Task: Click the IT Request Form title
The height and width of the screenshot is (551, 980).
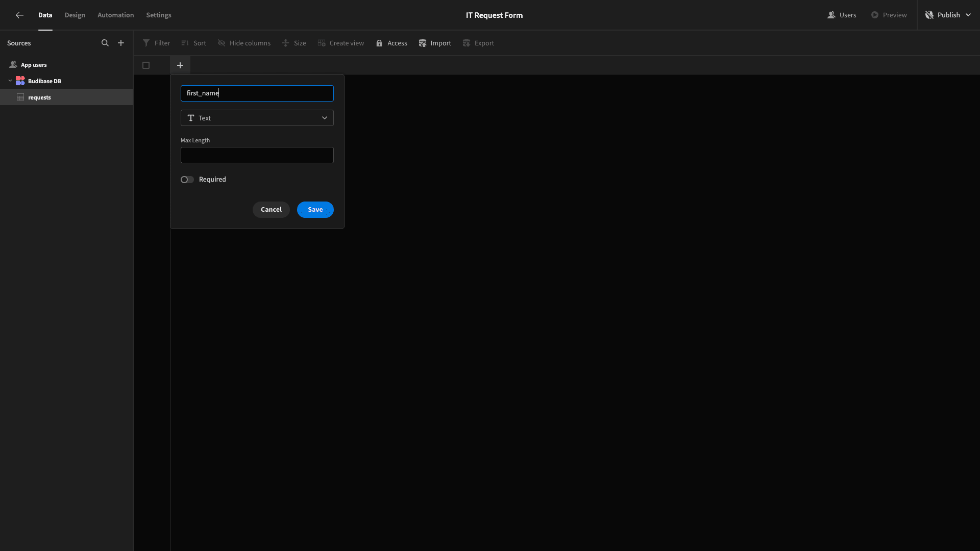Action: pos(494,15)
